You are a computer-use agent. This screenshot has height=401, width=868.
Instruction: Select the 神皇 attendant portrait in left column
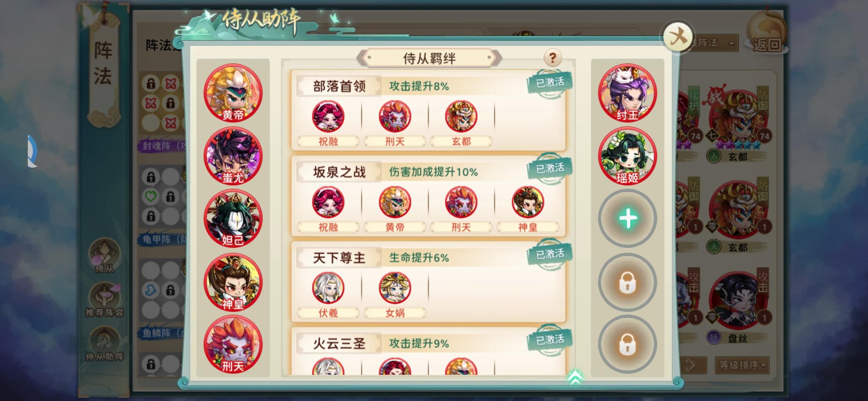pos(233,282)
